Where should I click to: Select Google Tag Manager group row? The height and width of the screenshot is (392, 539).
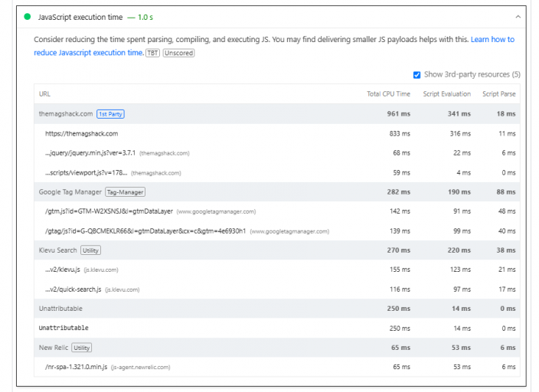[x=276, y=192]
